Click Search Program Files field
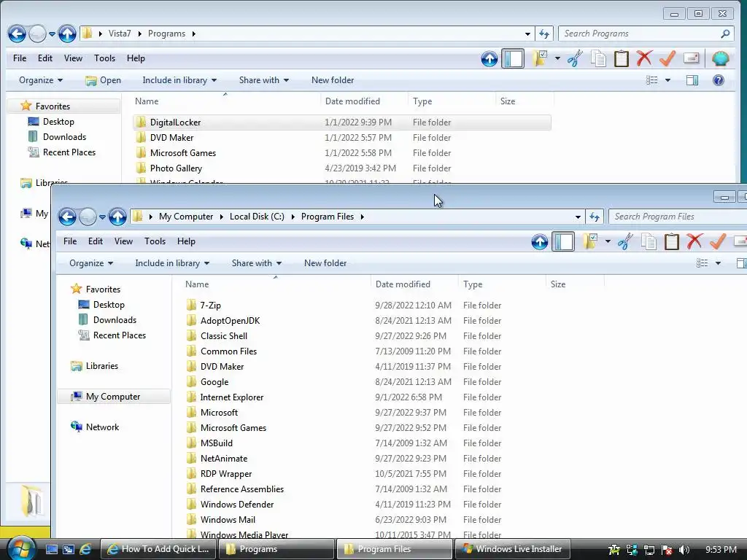This screenshot has width=747, height=560. [678, 217]
